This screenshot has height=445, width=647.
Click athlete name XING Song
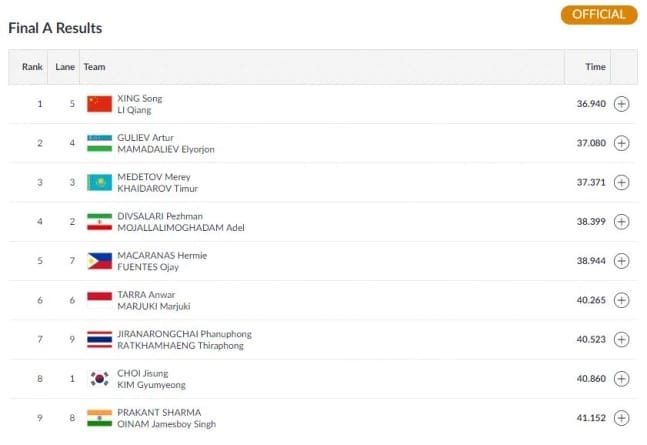coord(140,98)
